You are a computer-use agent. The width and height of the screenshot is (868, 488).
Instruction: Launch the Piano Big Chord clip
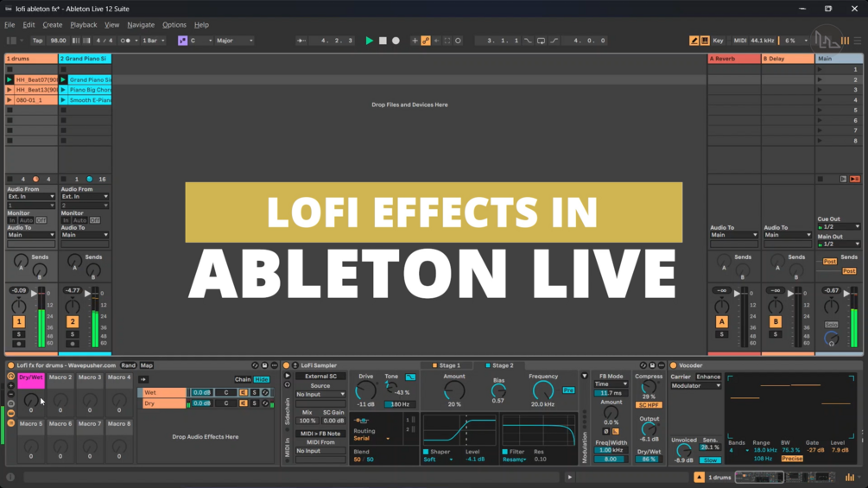point(63,90)
